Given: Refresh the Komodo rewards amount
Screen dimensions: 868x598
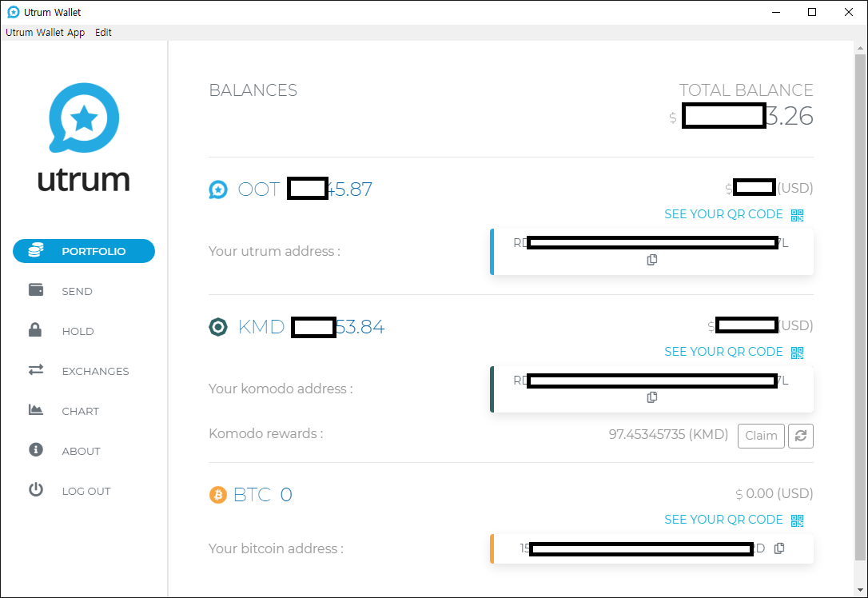Looking at the screenshot, I should (x=801, y=436).
